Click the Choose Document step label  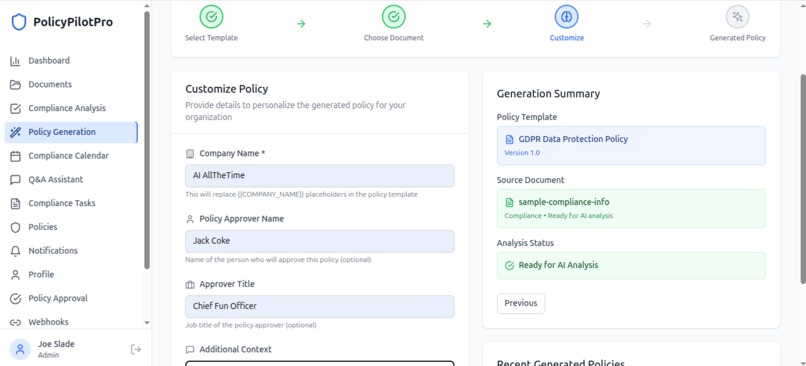(x=394, y=38)
